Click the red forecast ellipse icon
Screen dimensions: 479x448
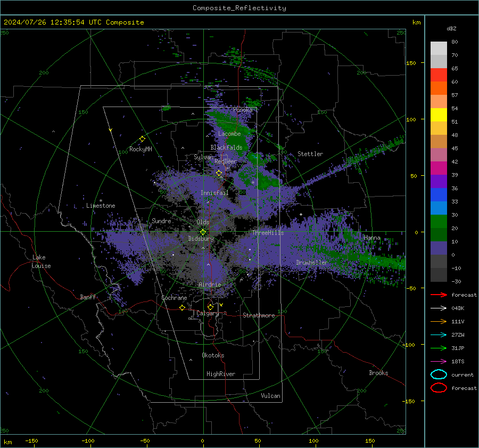439,388
